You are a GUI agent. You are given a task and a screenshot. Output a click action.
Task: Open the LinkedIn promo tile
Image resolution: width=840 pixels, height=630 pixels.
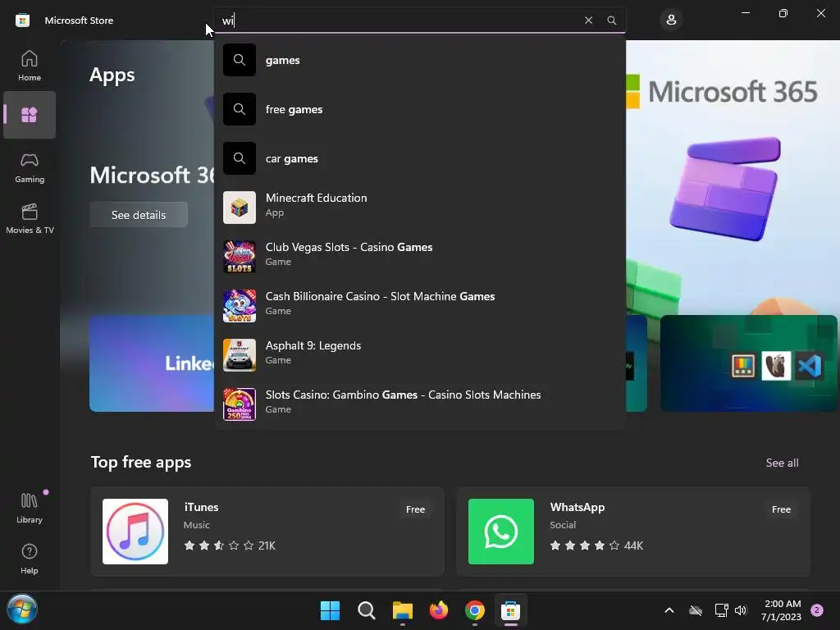(152, 363)
